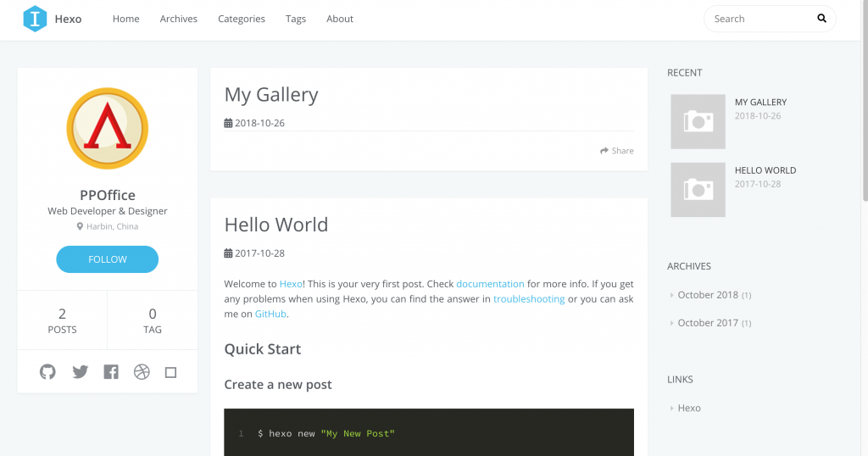Click the Web Developer & Designer text
This screenshot has height=456, width=868.
tap(108, 211)
